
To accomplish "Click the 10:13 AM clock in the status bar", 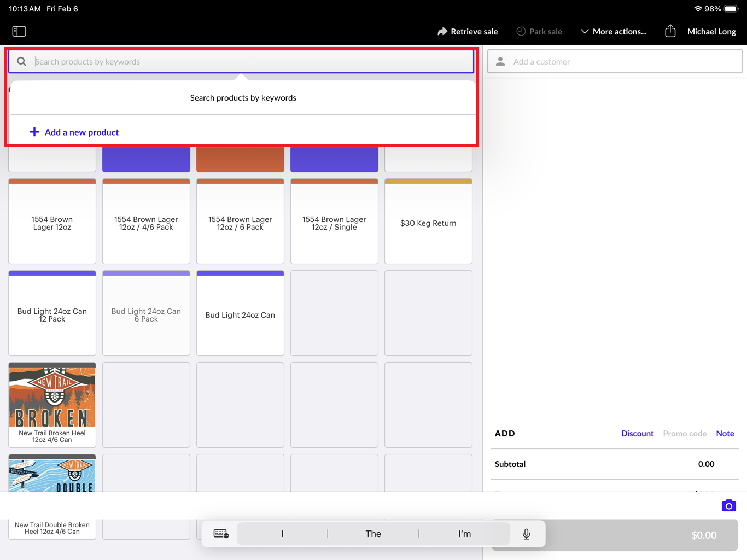I will [x=25, y=9].
